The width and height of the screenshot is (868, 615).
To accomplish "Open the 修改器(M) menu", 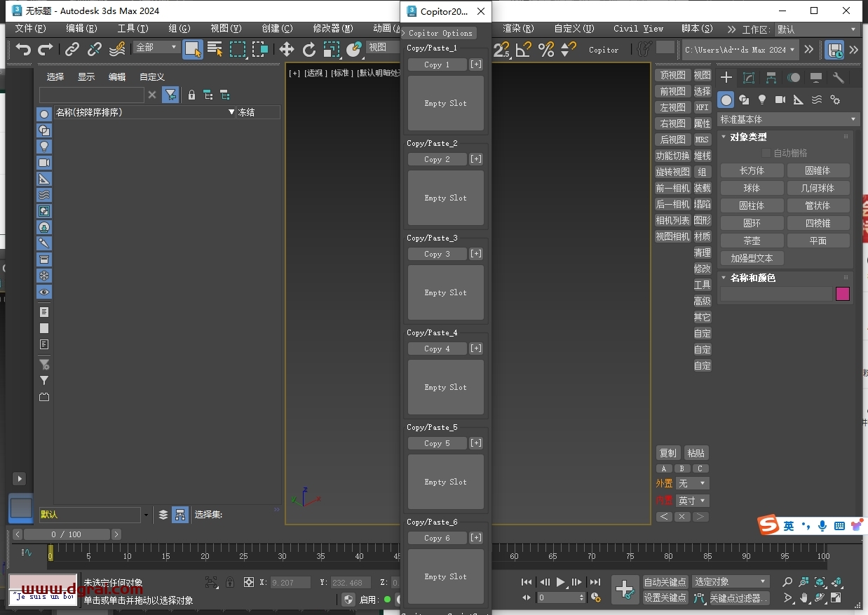I will point(333,29).
